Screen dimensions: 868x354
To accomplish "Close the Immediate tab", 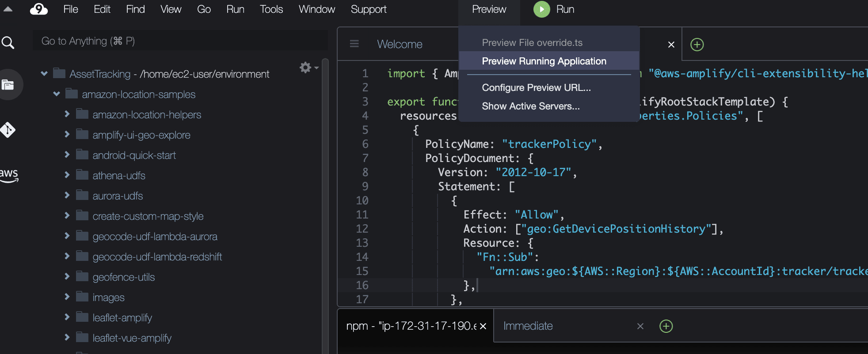I will (x=640, y=326).
